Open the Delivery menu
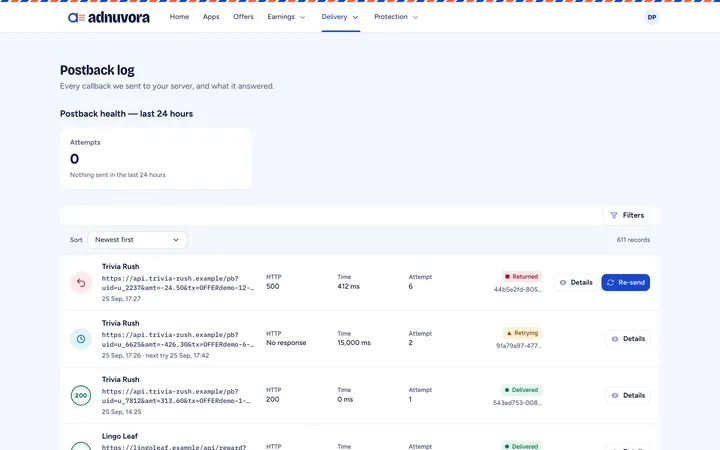This screenshot has height=450, width=720. (340, 17)
